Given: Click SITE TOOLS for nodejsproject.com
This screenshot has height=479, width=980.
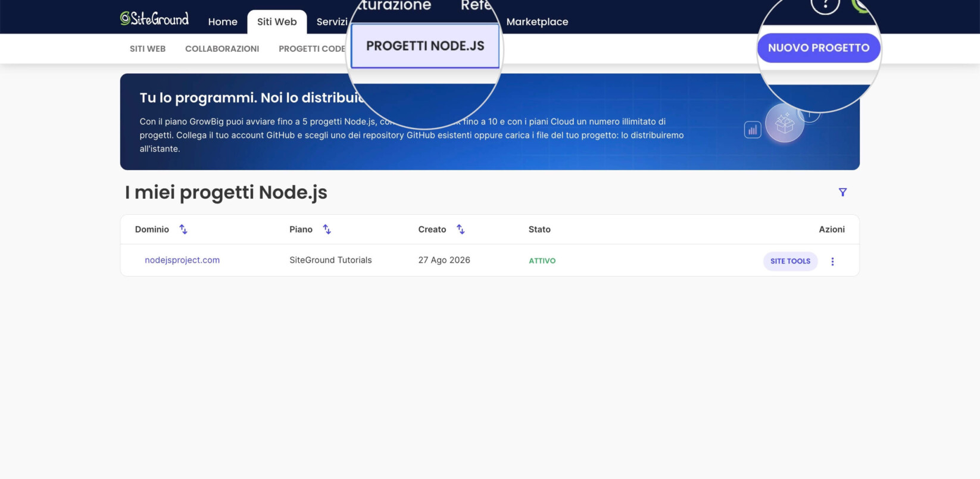Looking at the screenshot, I should (790, 261).
